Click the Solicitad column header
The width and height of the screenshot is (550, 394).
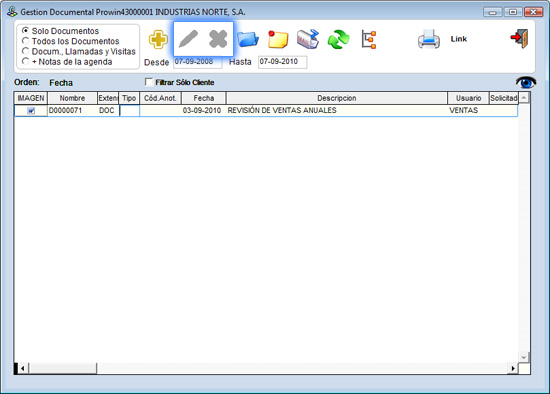[504, 98]
